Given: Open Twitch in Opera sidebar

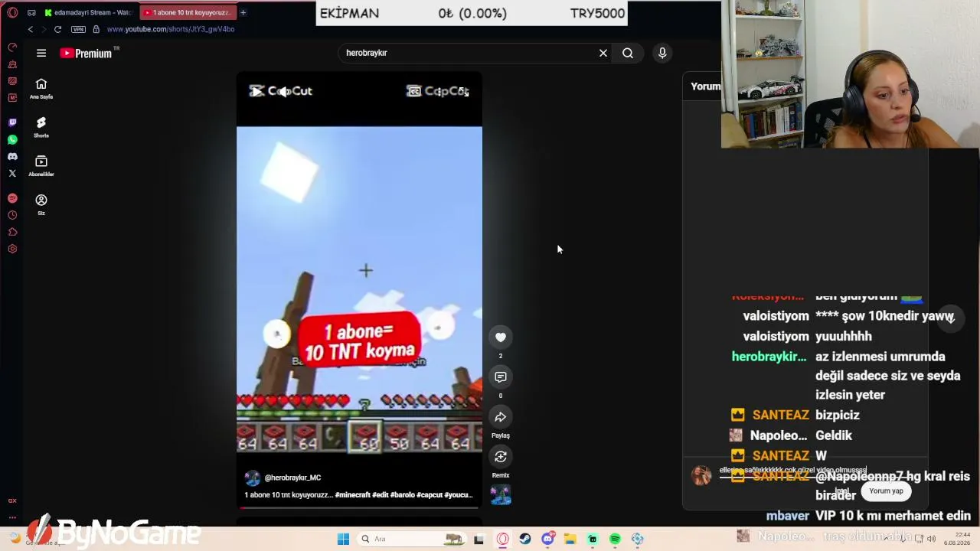Looking at the screenshot, I should click(12, 122).
